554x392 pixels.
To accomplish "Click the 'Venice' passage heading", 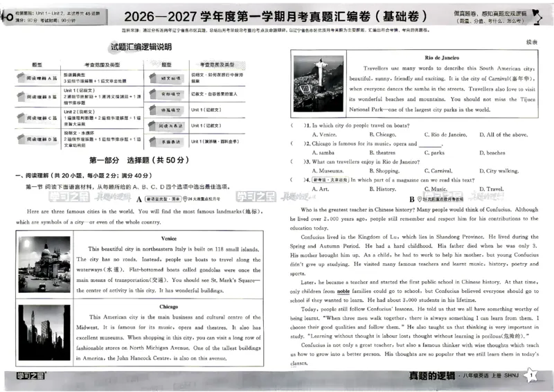I will pos(168,238).
